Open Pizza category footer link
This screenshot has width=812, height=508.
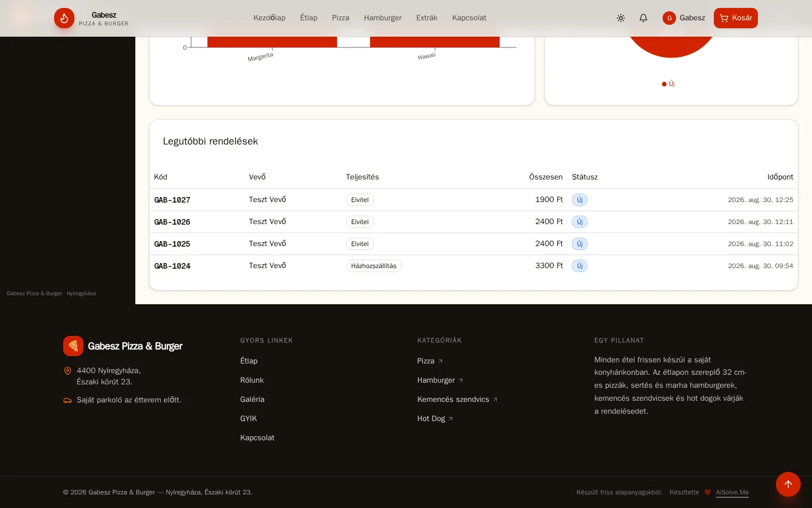tap(430, 361)
